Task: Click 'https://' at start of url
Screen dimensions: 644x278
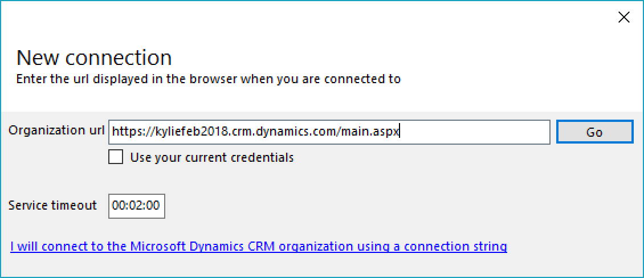Action: pos(130,132)
